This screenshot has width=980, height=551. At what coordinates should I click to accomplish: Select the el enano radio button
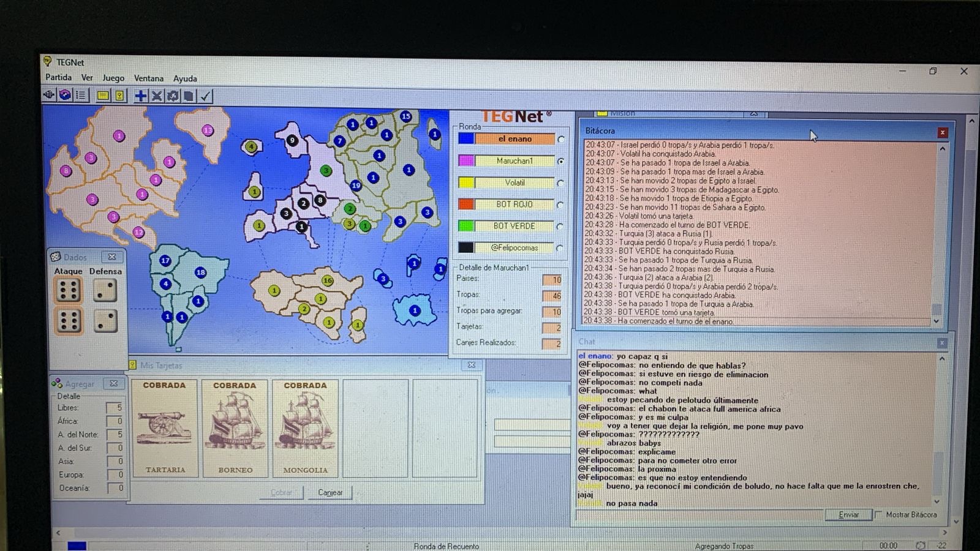click(x=560, y=140)
